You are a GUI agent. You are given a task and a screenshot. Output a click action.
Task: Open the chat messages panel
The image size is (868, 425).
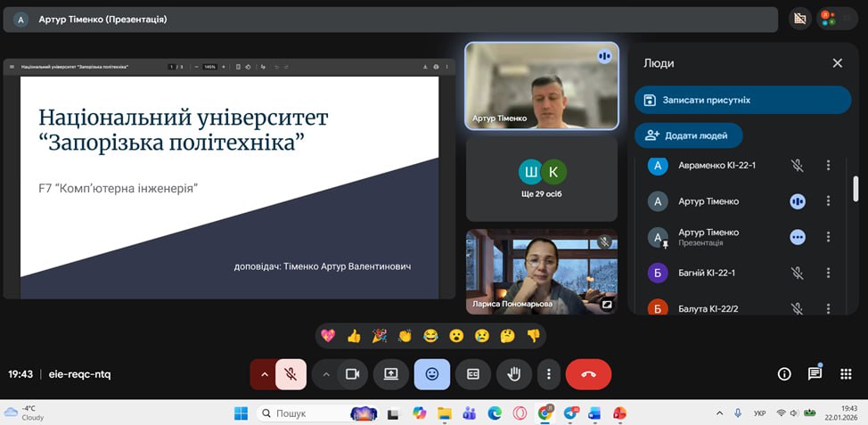[x=815, y=374]
